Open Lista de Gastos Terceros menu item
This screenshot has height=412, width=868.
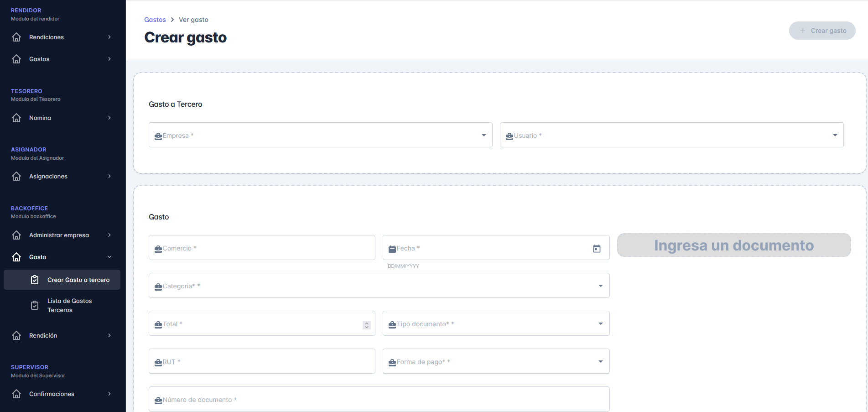point(69,305)
